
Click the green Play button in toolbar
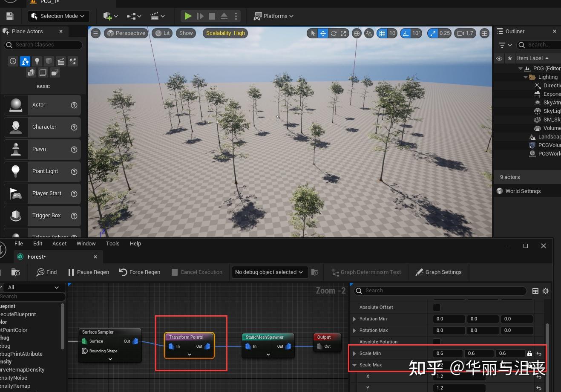click(187, 16)
